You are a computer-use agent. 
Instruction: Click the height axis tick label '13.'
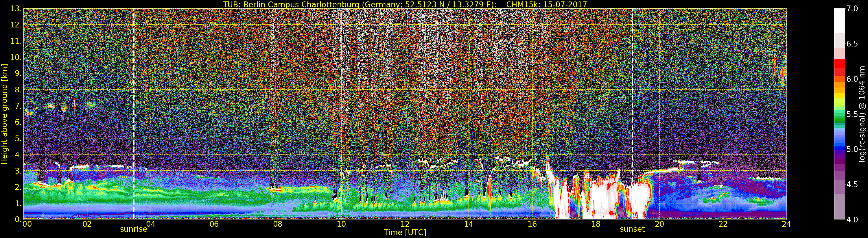[x=16, y=9]
